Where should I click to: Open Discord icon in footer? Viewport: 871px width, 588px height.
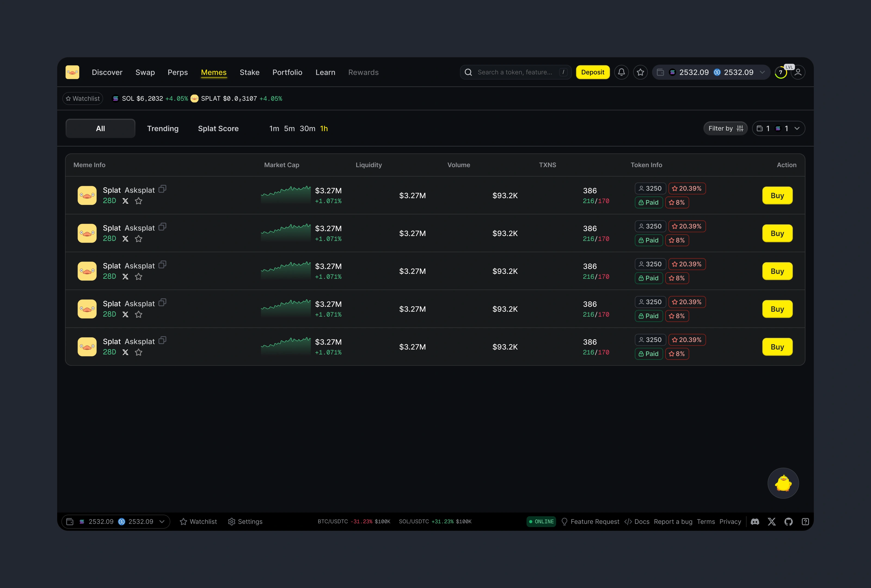tap(755, 521)
